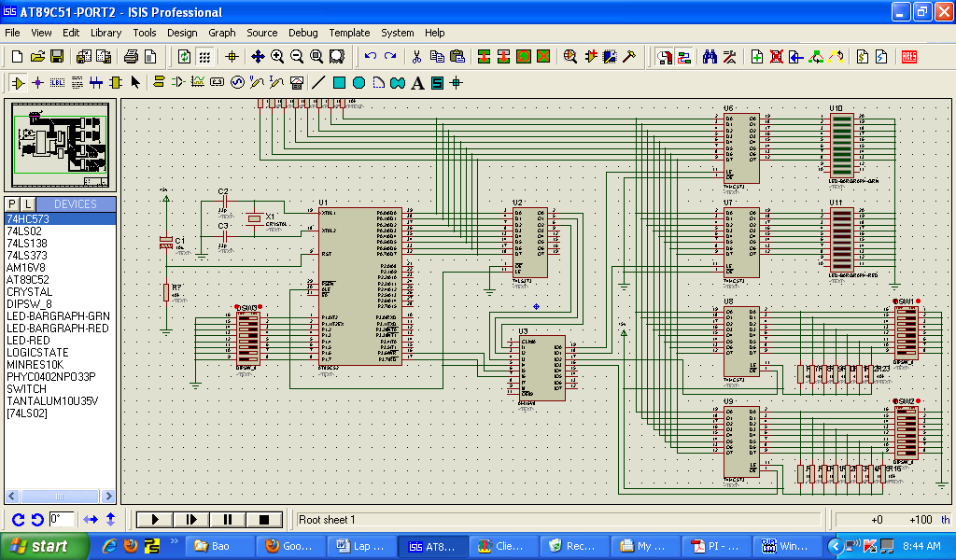Open the File menu
This screenshot has height=560, width=956.
coord(12,33)
